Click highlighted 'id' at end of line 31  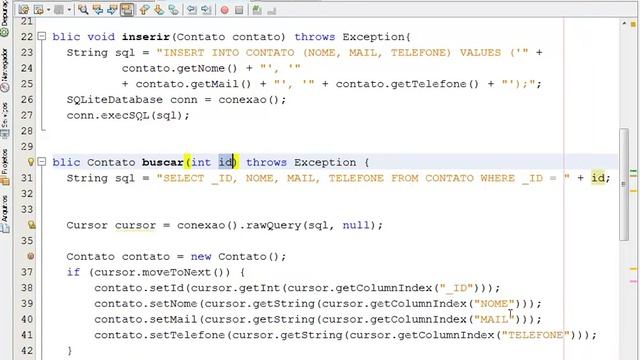tap(598, 178)
